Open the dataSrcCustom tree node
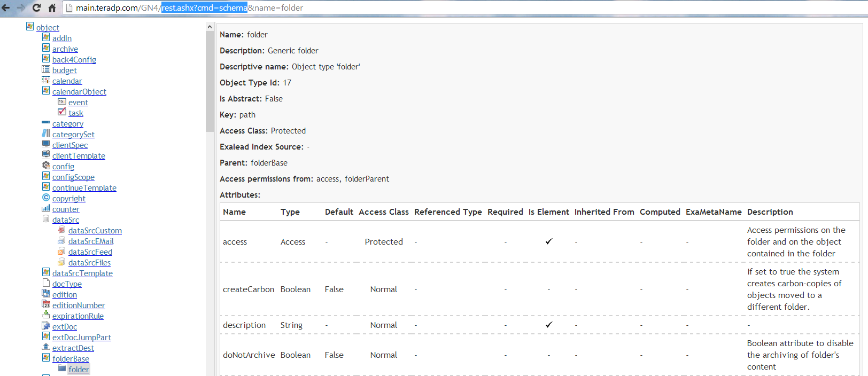The image size is (868, 376). pos(95,231)
